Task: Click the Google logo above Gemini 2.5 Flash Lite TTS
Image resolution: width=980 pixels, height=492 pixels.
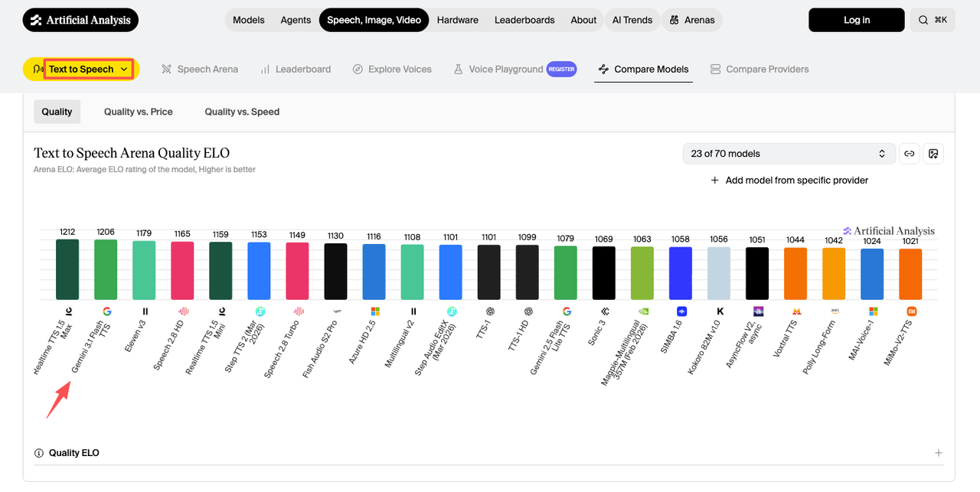Action: 567,311
